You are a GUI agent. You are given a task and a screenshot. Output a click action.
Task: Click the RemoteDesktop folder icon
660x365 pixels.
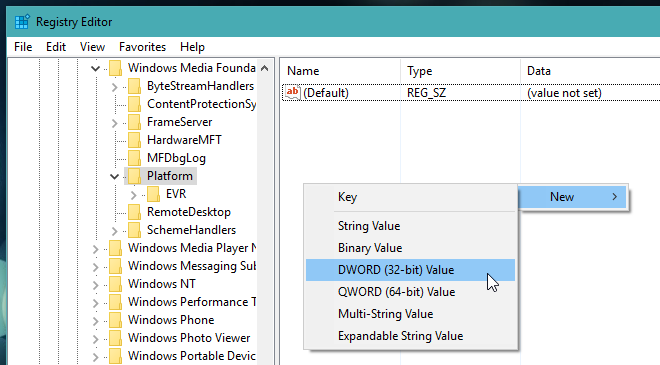point(134,212)
